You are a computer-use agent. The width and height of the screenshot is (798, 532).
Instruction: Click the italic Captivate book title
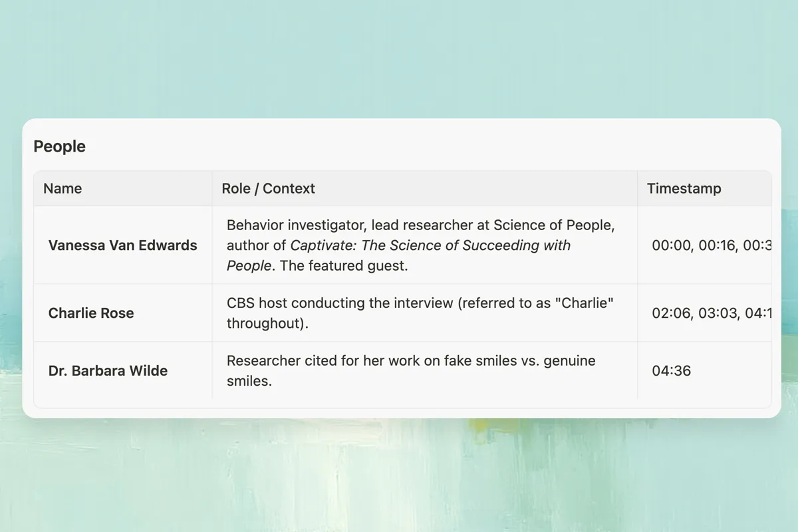(430, 245)
